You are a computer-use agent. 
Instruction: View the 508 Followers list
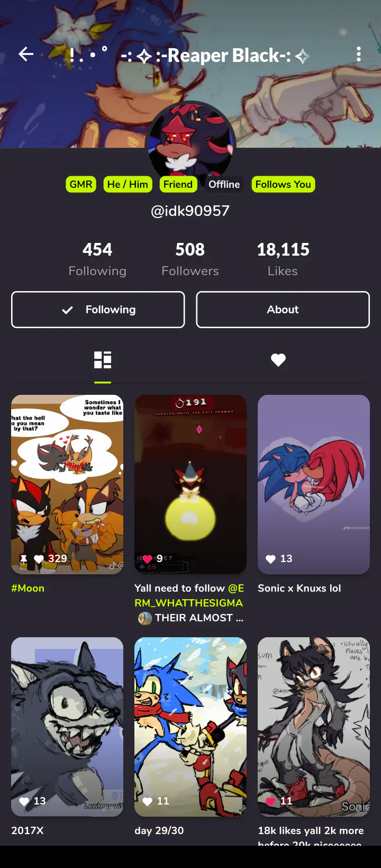pyautogui.click(x=190, y=259)
